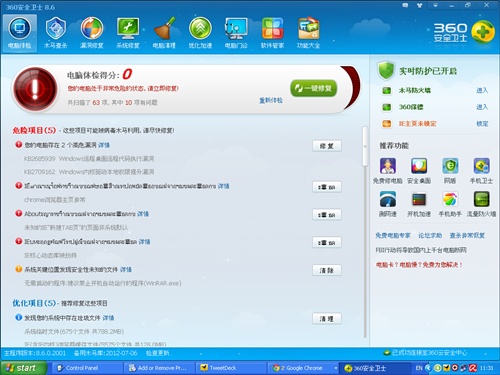Open the 论坛求助 link
Viewport: 500px width, 375px height.
tap(430, 235)
